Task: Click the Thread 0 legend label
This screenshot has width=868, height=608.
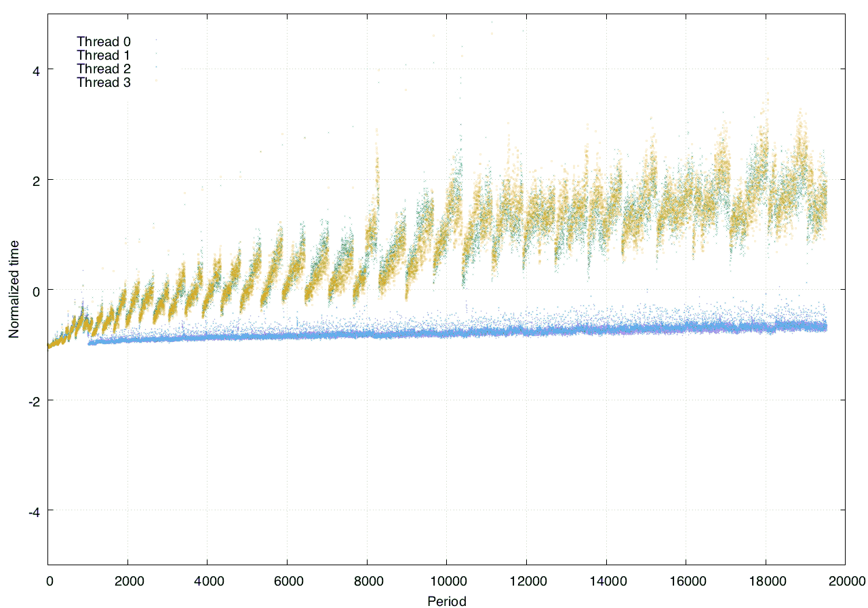Action: point(104,41)
